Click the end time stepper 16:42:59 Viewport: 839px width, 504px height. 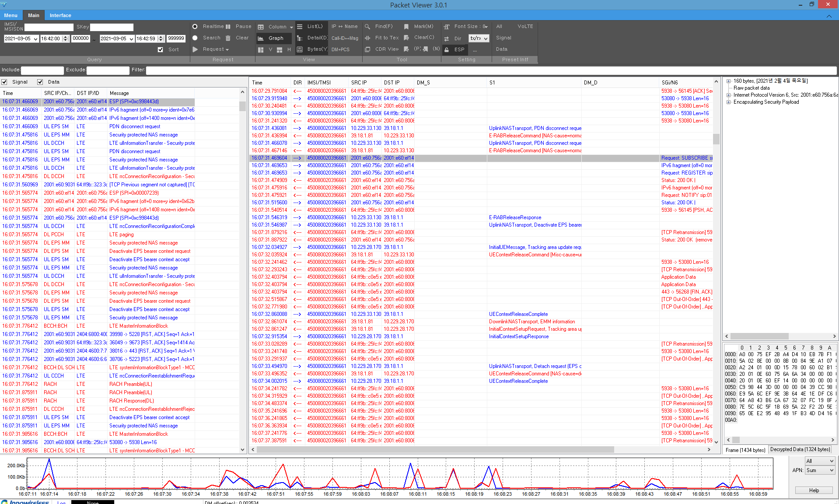[x=161, y=38]
